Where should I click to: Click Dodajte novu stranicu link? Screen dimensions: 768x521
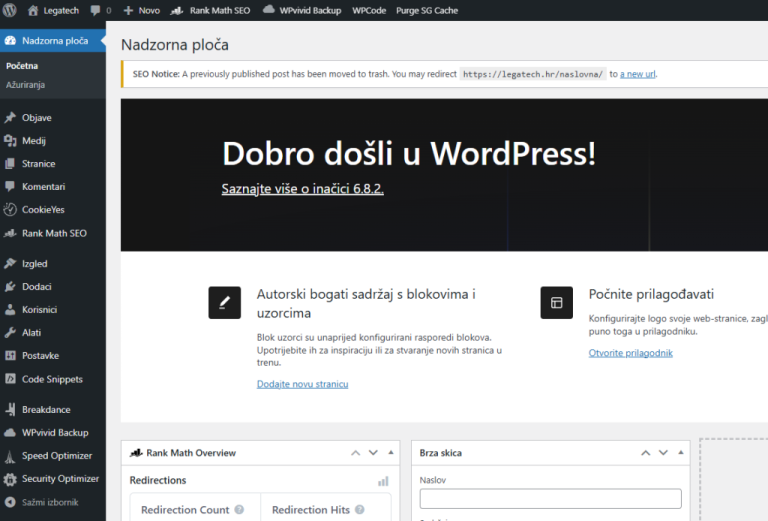click(302, 384)
